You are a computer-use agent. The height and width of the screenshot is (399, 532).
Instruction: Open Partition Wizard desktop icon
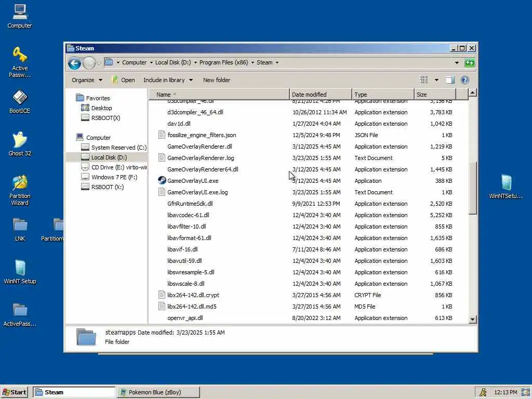coord(20,190)
